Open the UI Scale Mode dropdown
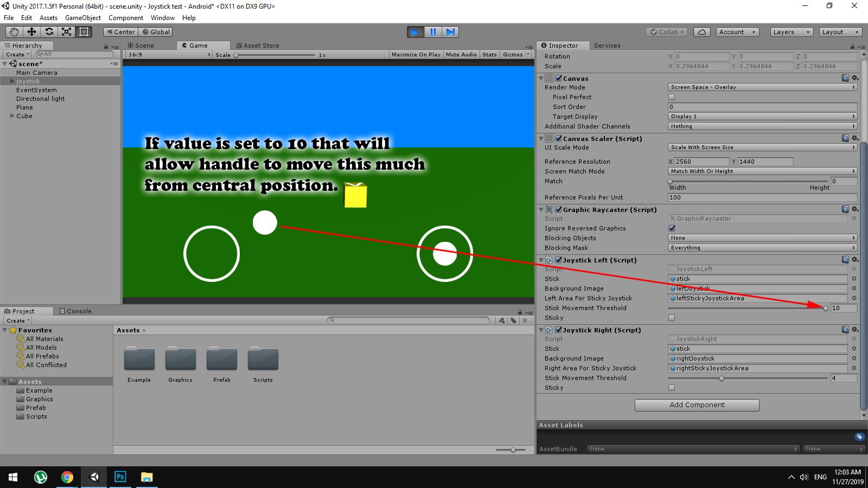This screenshot has height=488, width=868. pos(762,147)
